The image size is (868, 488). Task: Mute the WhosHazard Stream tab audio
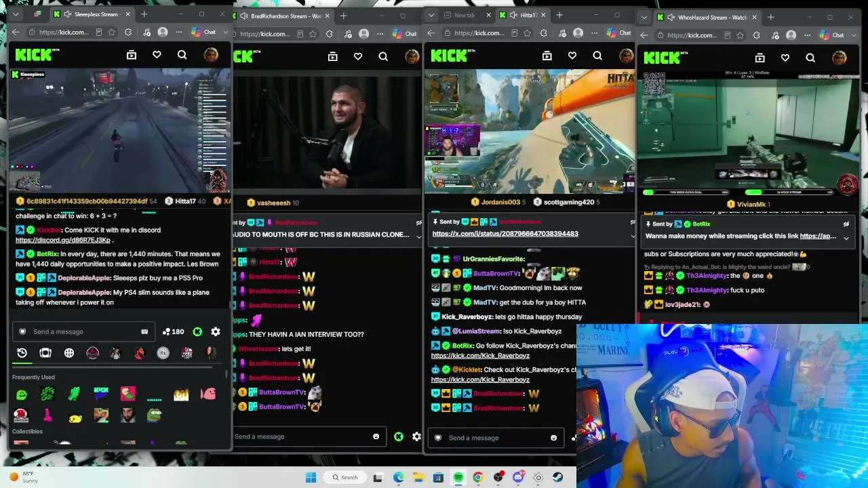point(671,17)
